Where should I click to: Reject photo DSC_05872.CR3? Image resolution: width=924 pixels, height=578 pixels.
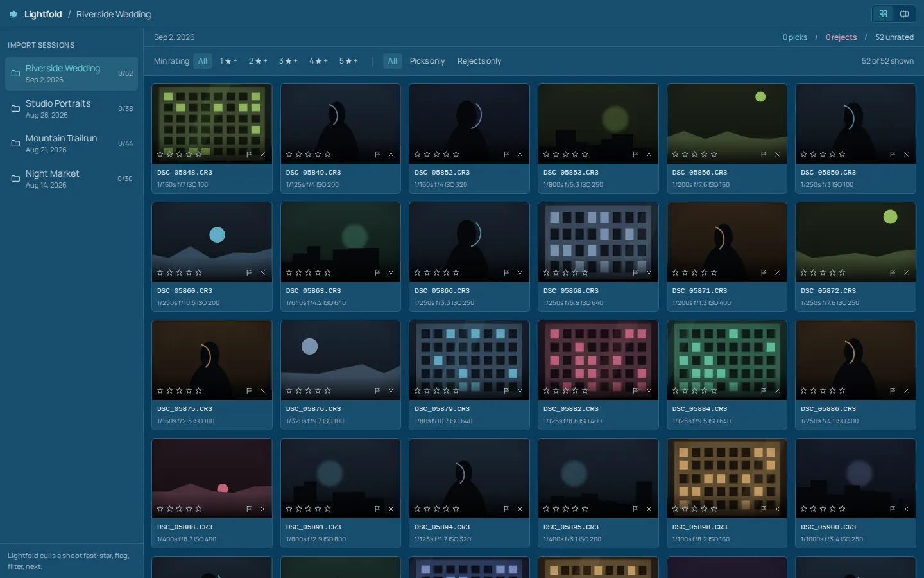click(x=906, y=272)
